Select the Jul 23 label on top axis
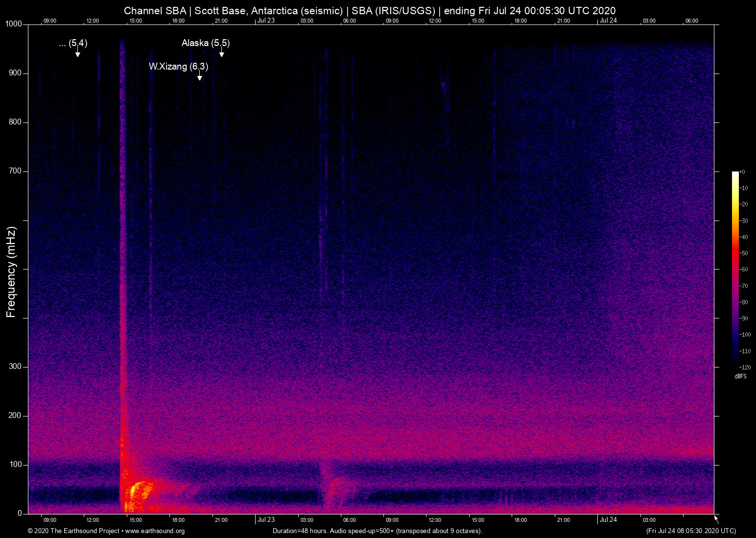The image size is (756, 538). pos(266,21)
